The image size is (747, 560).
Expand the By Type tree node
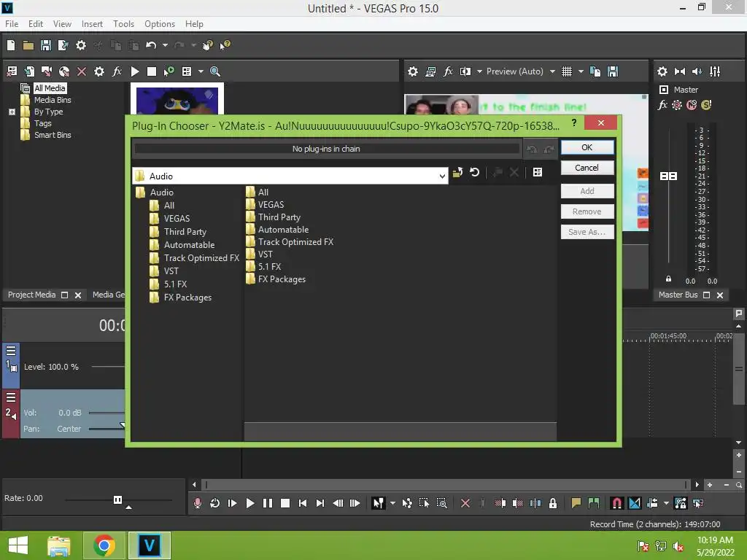(x=12, y=112)
